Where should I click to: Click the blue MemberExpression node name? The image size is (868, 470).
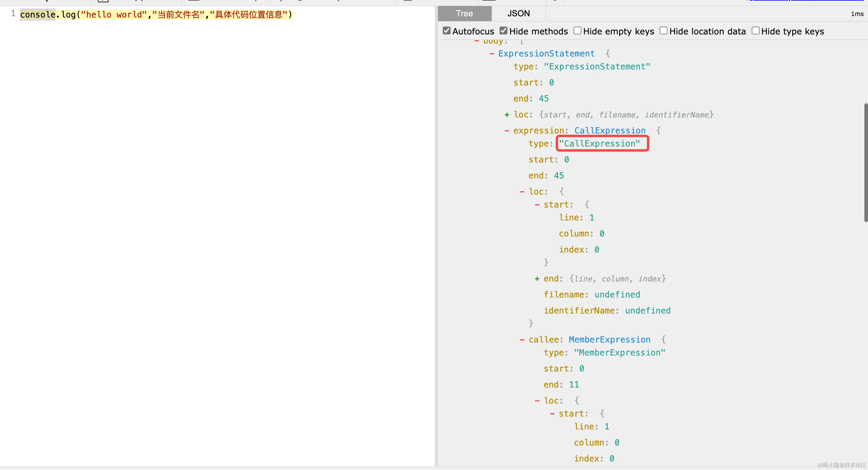click(x=609, y=340)
